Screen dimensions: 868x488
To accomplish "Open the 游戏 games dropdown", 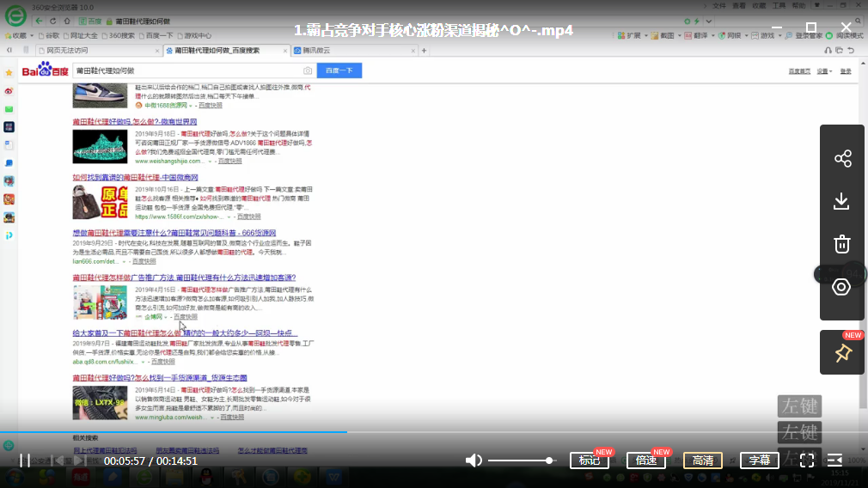I will point(766,35).
